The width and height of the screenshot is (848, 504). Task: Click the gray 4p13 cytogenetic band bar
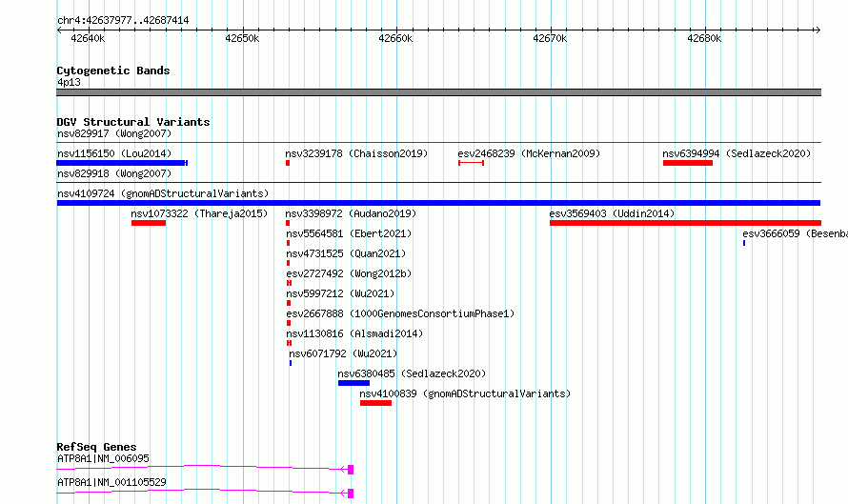pyautogui.click(x=438, y=92)
